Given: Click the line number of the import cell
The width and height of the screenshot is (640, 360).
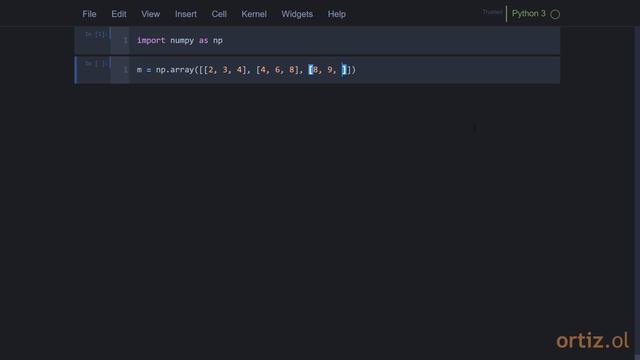Looking at the screenshot, I should coord(125,40).
